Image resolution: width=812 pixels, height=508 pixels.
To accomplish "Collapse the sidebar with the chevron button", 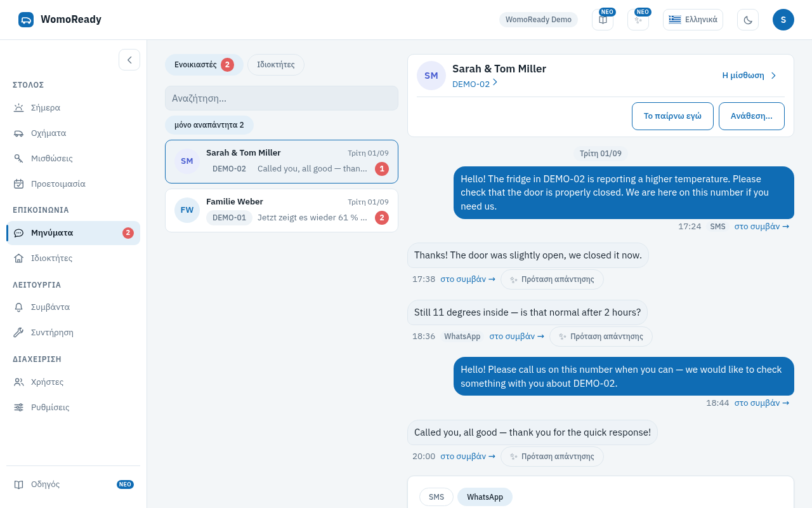I will 129,60.
